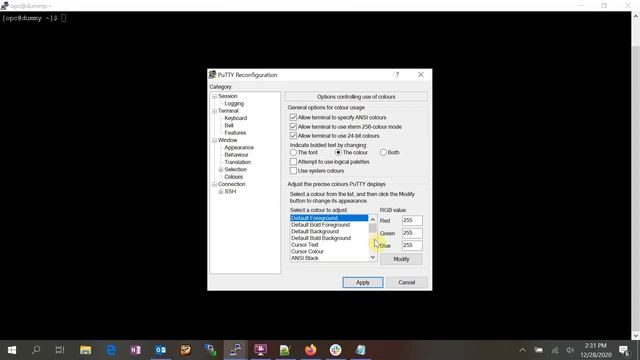The image size is (640, 360).
Task: Click the Modify colour button
Action: [x=401, y=259]
